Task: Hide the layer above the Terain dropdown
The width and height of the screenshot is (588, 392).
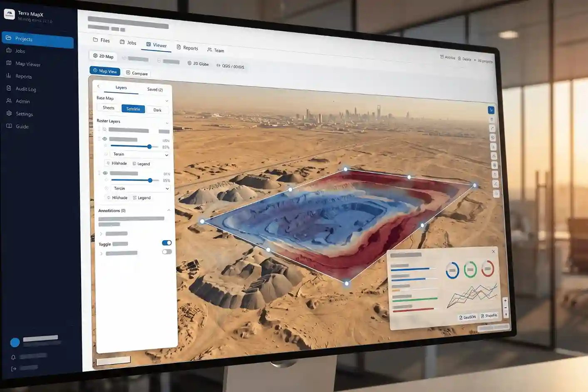Action: (105, 139)
